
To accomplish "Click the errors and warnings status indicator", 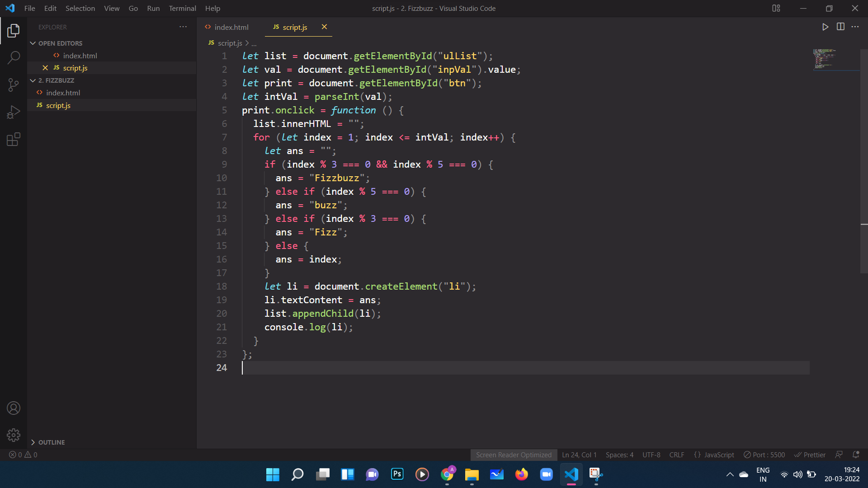I will click(23, 455).
